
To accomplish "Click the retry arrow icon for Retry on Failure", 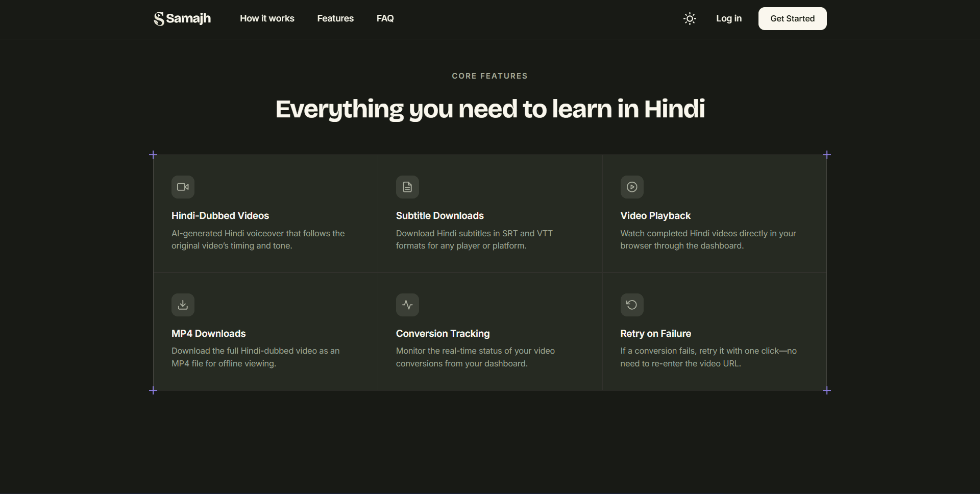I will (632, 305).
